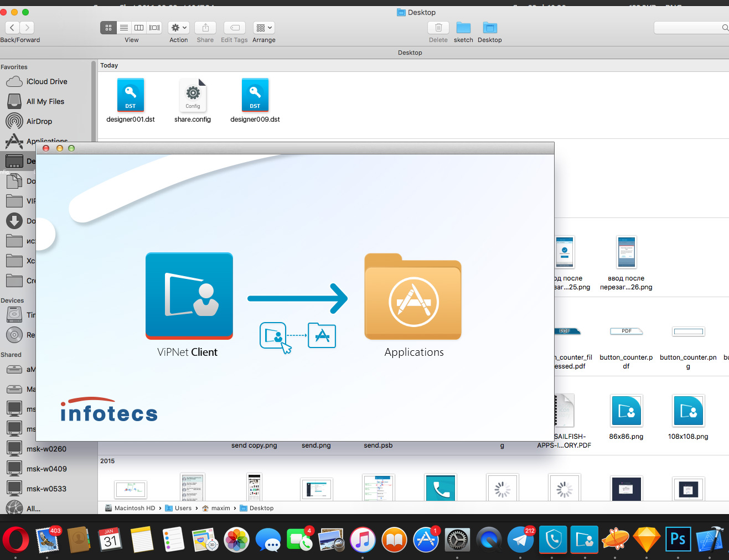Select the button_counter.png file
This screenshot has width=729, height=560.
(x=688, y=331)
